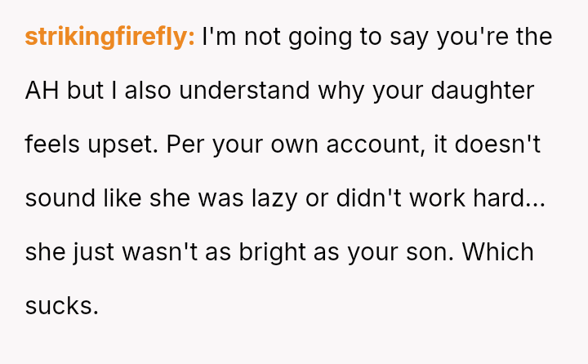Click the word "Per" starting the second sentence
This screenshot has width=588, height=364.
[x=185, y=144]
